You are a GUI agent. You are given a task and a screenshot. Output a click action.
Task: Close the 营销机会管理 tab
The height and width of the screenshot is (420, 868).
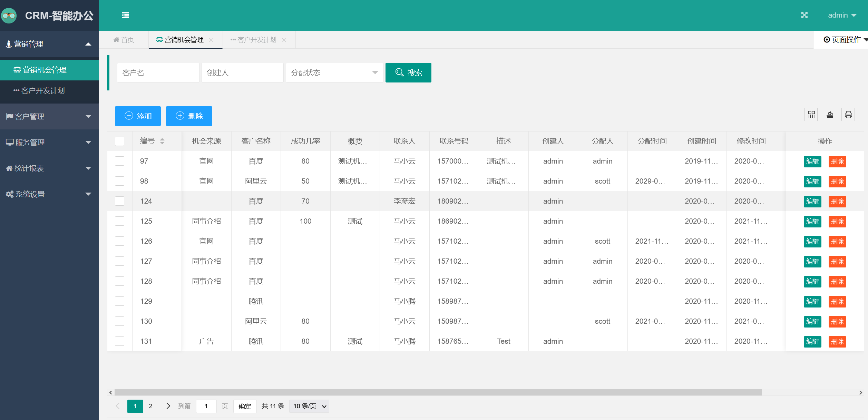(x=211, y=40)
